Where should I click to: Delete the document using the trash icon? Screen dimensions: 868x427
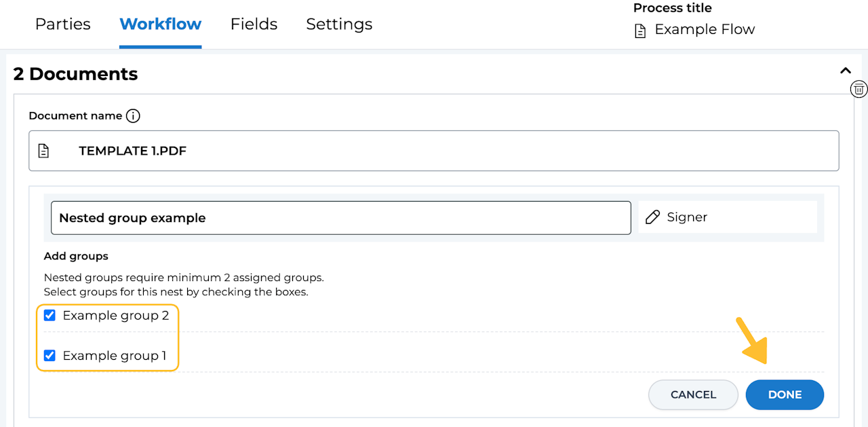click(859, 89)
